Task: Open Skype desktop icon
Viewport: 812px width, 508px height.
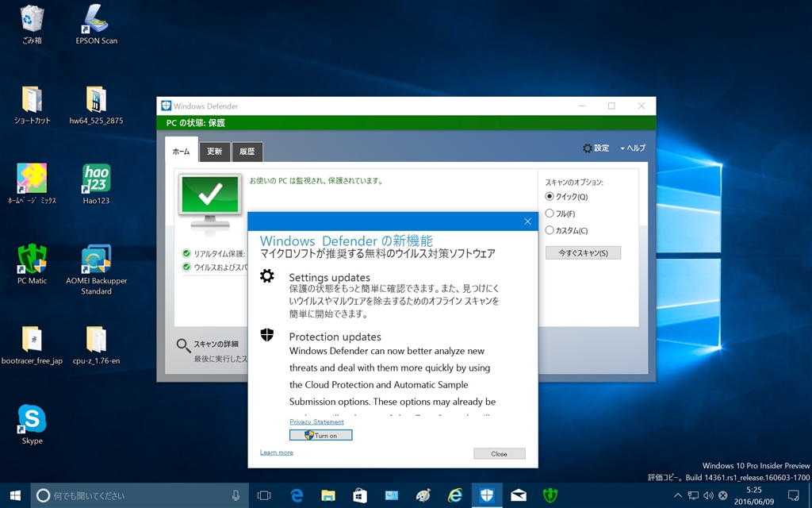Action: (x=33, y=420)
